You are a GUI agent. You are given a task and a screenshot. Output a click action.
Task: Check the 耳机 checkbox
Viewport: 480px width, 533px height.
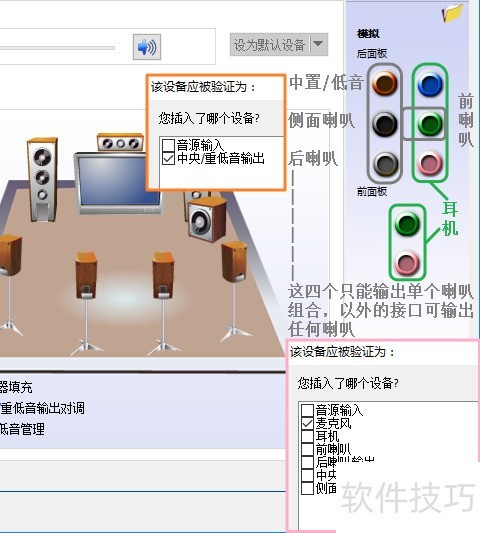tap(307, 436)
